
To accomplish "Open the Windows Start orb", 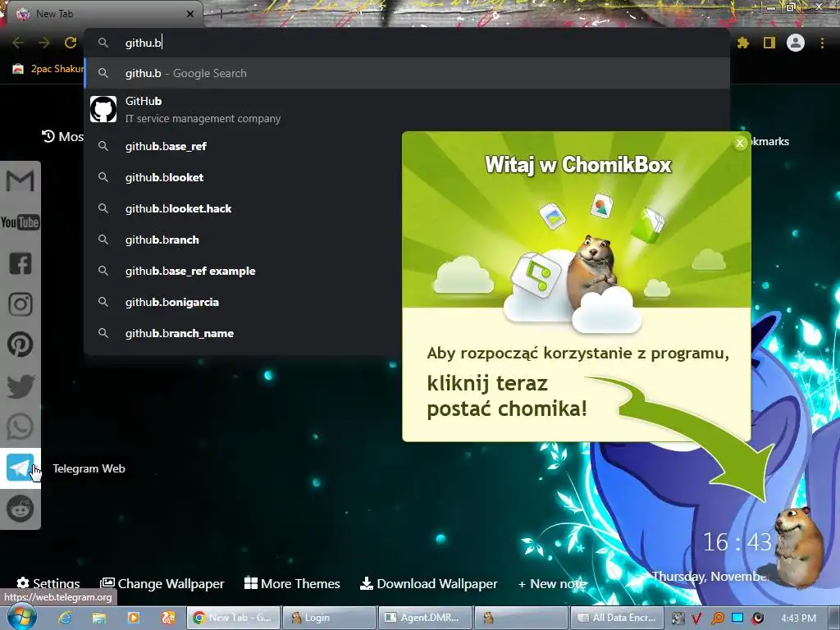I will point(21,618).
